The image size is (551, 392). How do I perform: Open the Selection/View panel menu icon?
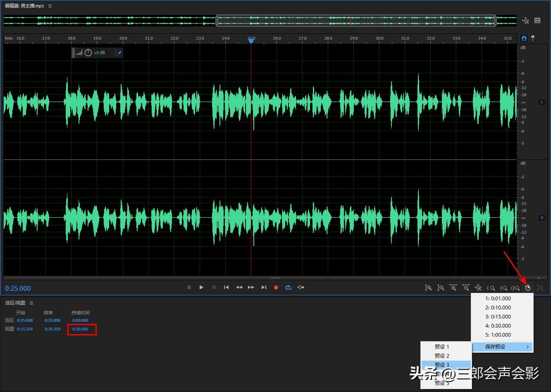point(31,303)
